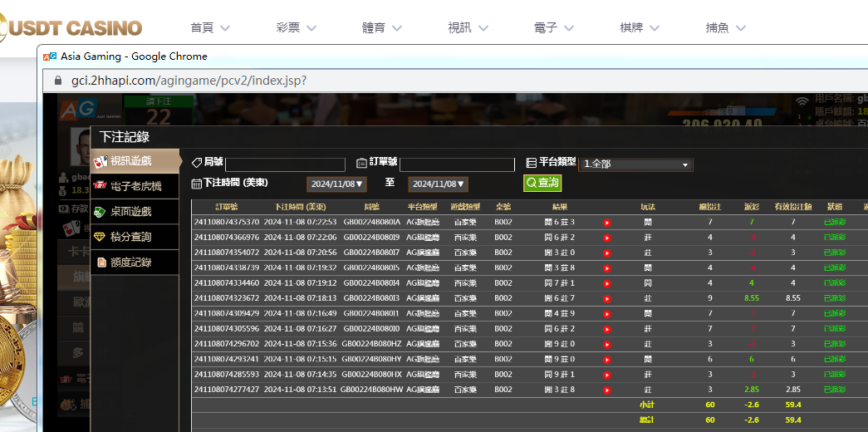868x432 pixels.
Task: Expand the 體育 navigation menu
Action: 382,27
